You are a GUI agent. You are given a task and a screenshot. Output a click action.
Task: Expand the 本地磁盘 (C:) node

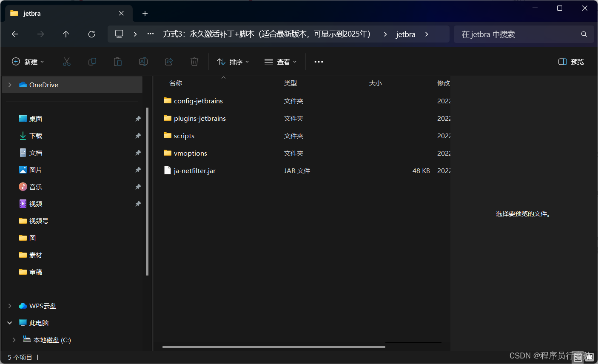(14, 340)
